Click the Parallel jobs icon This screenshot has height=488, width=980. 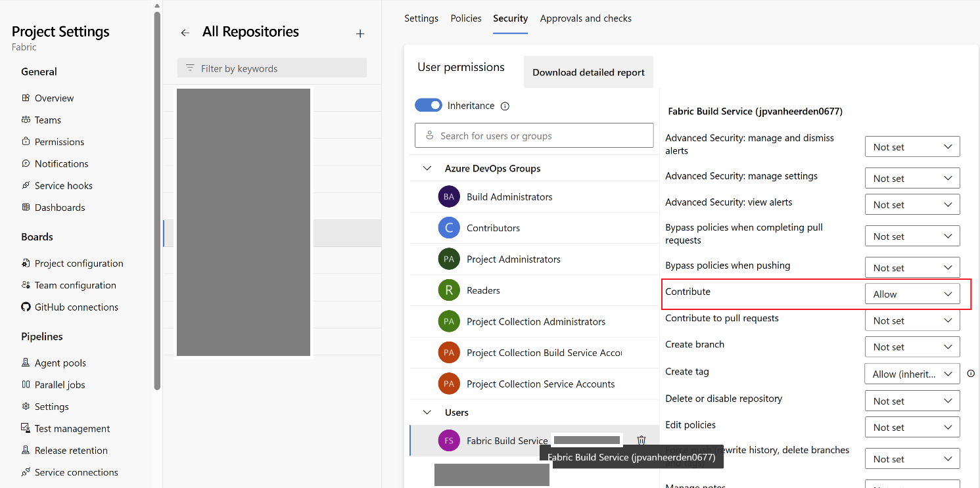(x=26, y=384)
